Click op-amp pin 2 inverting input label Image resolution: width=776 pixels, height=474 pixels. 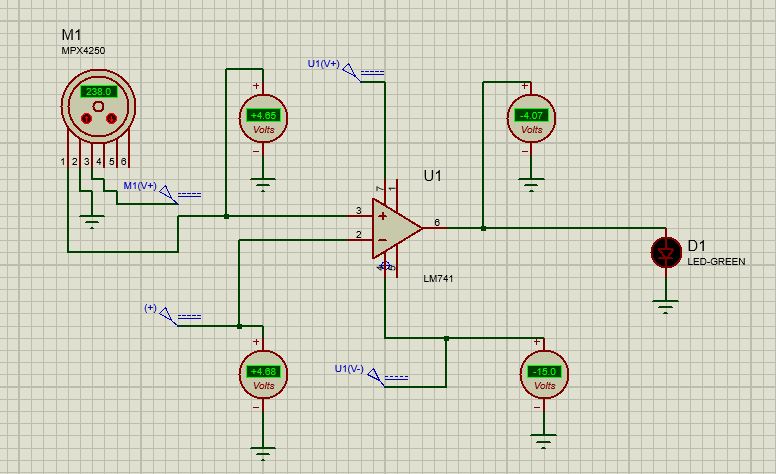(359, 235)
